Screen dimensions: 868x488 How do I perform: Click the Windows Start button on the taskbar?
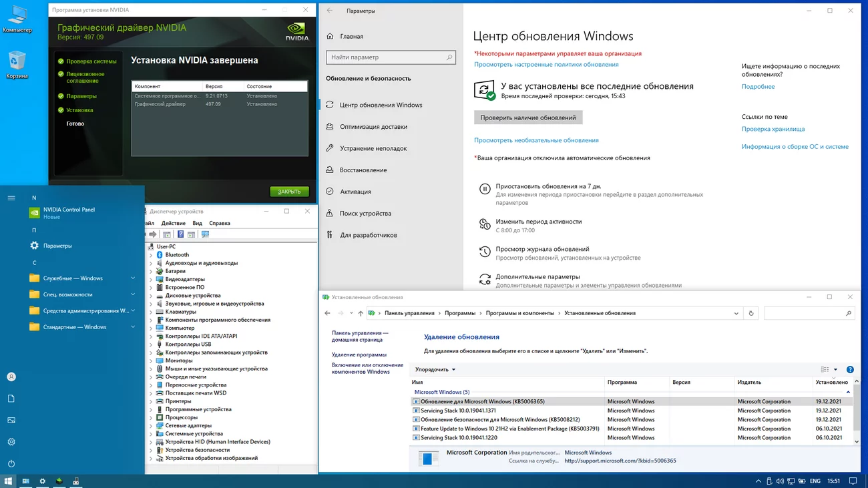pyautogui.click(x=9, y=481)
